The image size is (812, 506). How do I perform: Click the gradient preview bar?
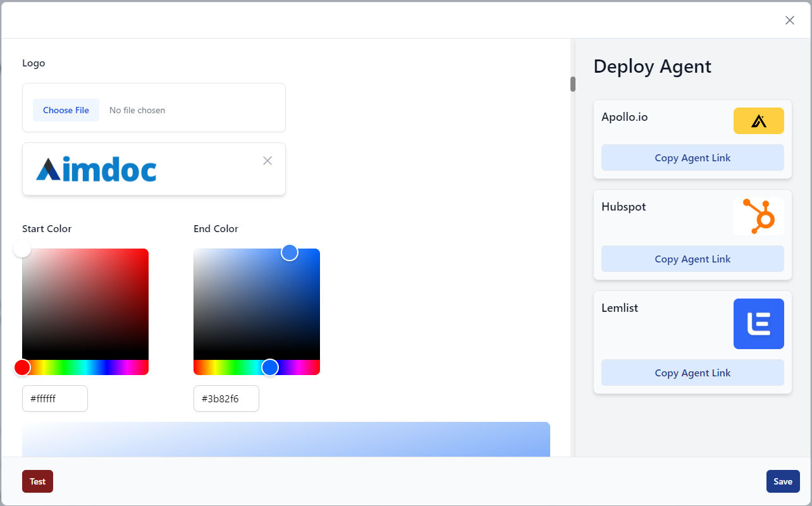pos(286,439)
